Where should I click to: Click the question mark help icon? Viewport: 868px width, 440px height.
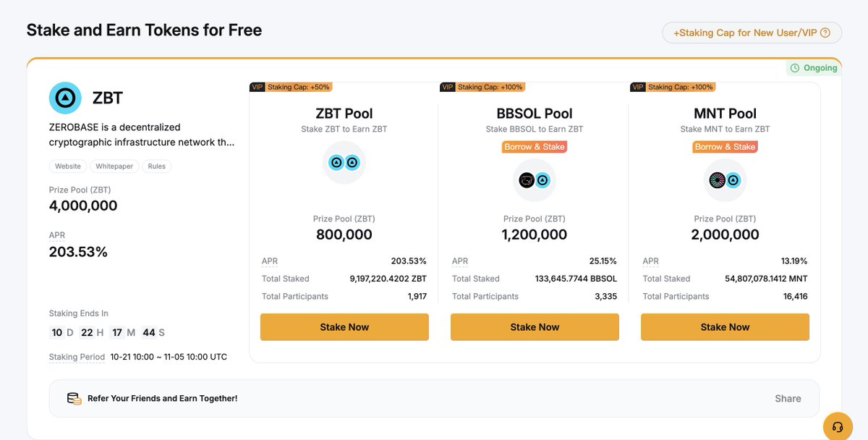click(x=825, y=33)
